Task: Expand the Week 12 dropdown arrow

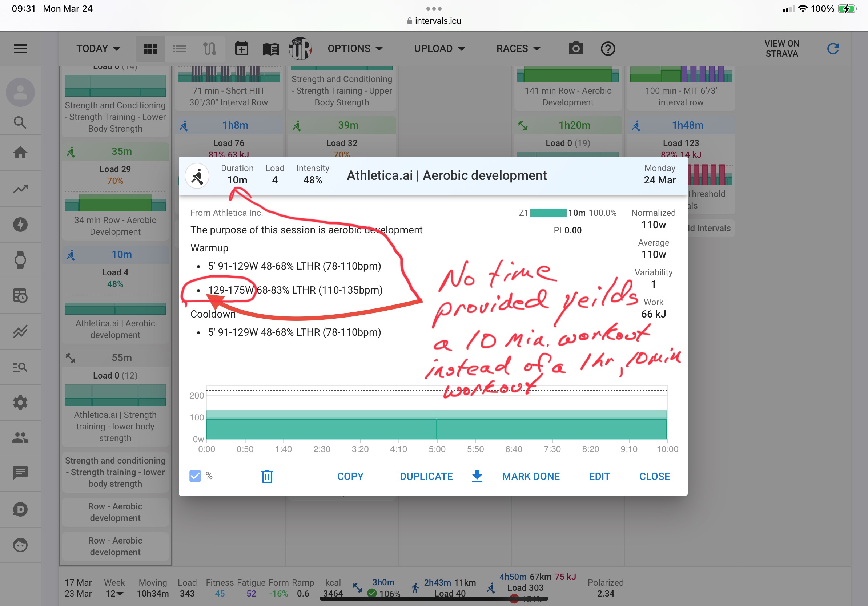Action: click(120, 594)
